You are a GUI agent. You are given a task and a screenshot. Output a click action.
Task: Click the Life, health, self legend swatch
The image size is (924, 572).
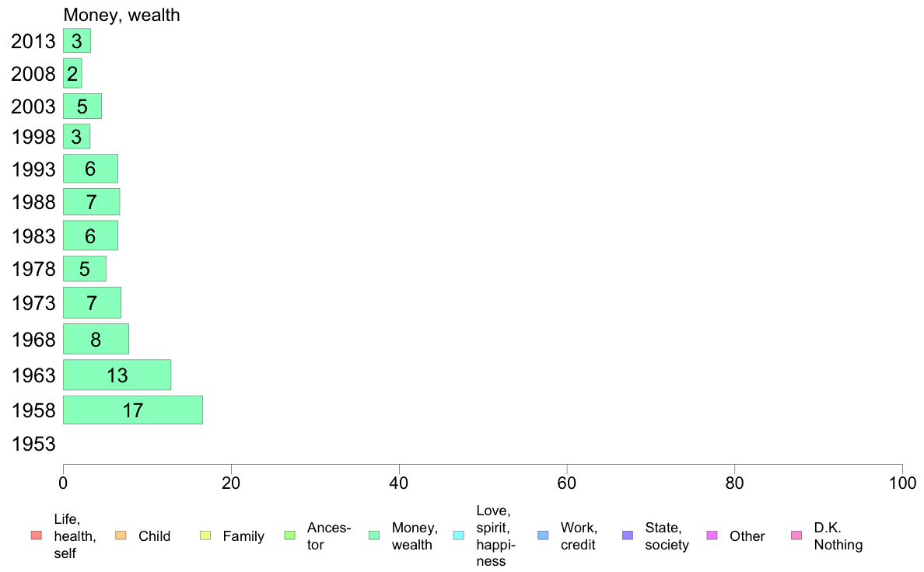click(x=37, y=535)
